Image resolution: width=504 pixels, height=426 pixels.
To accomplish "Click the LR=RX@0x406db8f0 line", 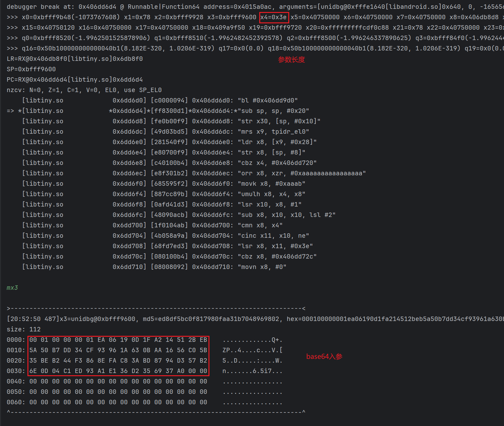I will (x=75, y=59).
